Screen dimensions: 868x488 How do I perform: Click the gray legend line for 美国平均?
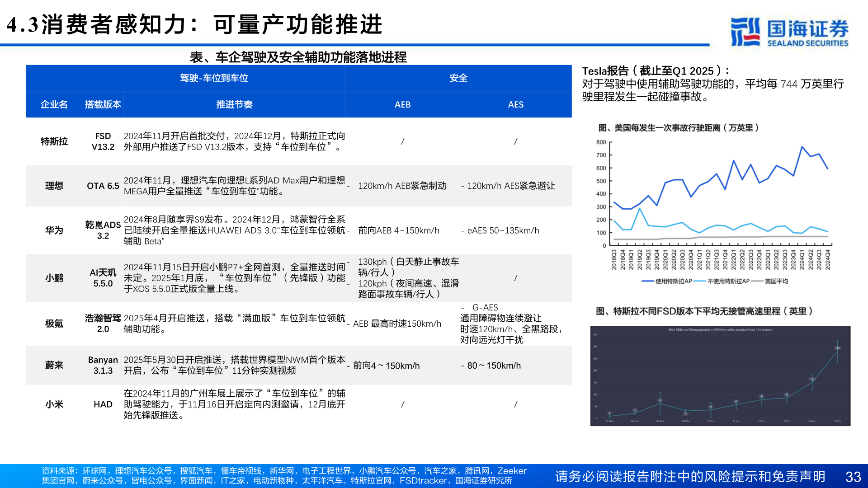coord(758,281)
